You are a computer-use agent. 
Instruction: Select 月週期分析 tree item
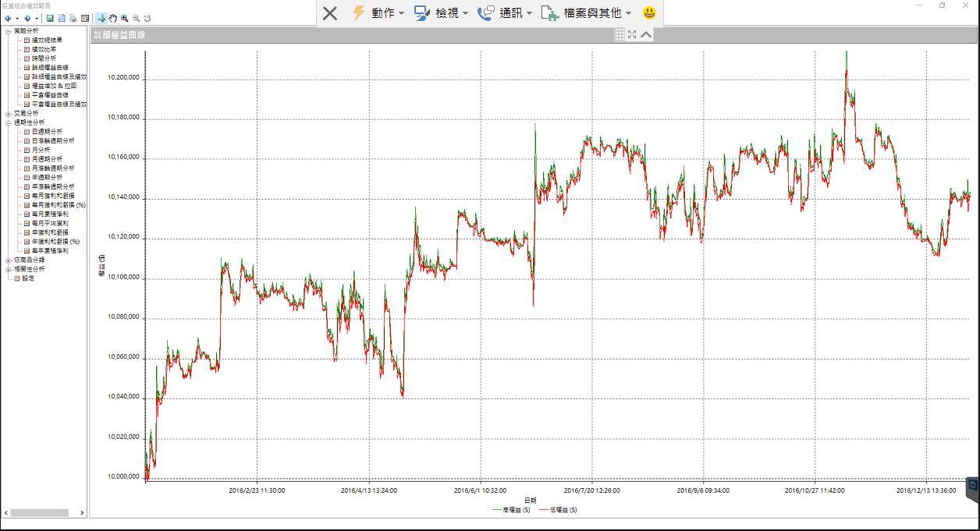point(47,159)
